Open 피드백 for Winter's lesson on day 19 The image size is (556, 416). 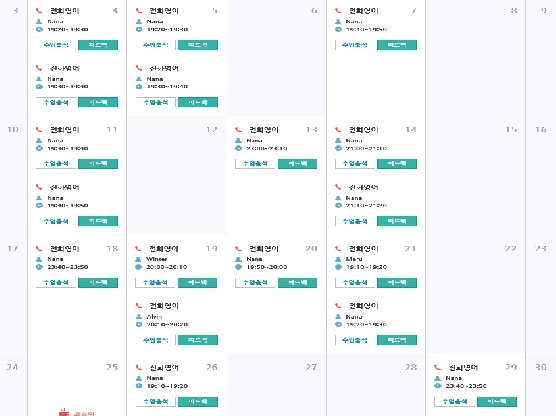198,283
